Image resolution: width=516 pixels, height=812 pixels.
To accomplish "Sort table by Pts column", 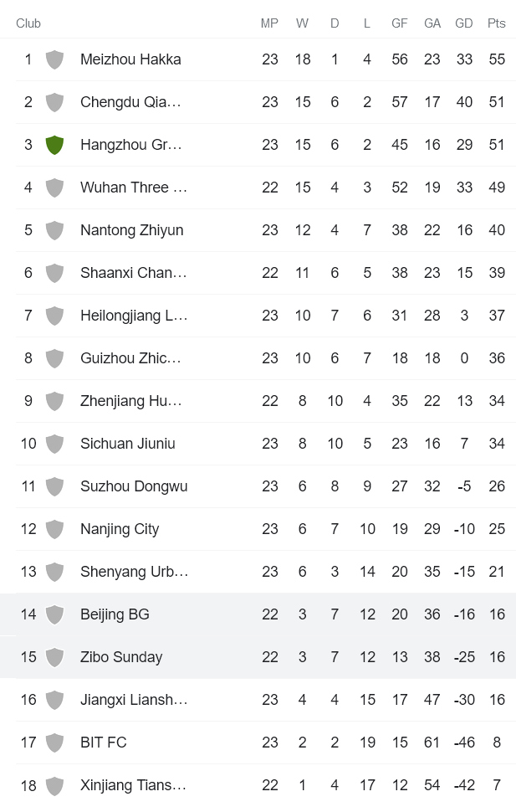I will pos(497,23).
